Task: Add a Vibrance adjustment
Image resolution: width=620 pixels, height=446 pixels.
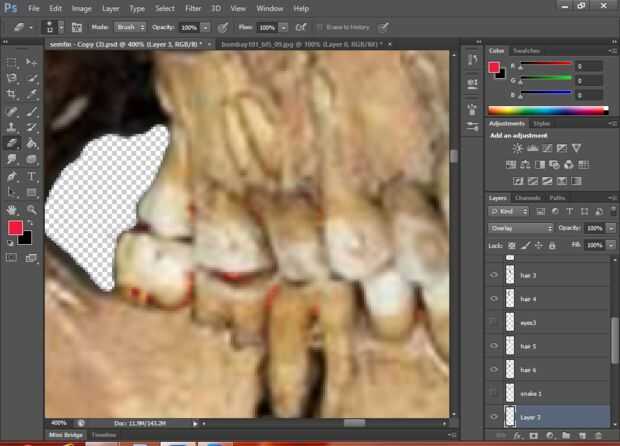Action: point(577,148)
